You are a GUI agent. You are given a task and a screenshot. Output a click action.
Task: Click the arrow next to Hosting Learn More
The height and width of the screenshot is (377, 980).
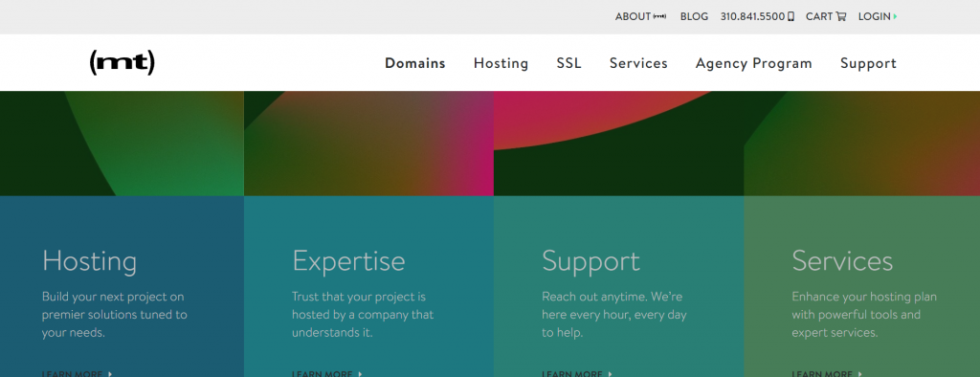pos(110,374)
